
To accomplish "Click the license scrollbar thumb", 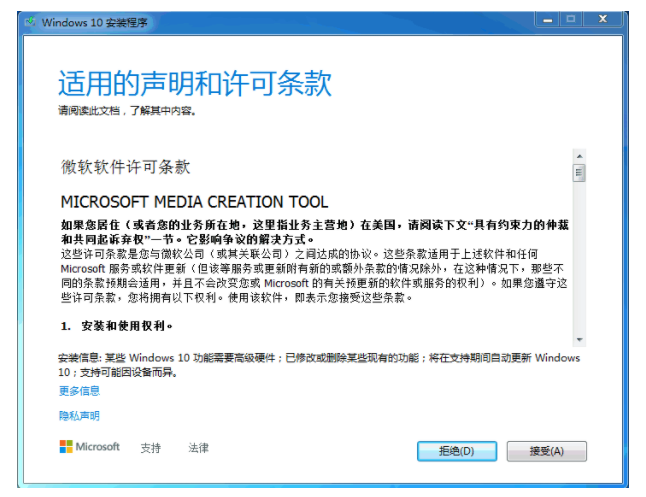I will 578,173.
